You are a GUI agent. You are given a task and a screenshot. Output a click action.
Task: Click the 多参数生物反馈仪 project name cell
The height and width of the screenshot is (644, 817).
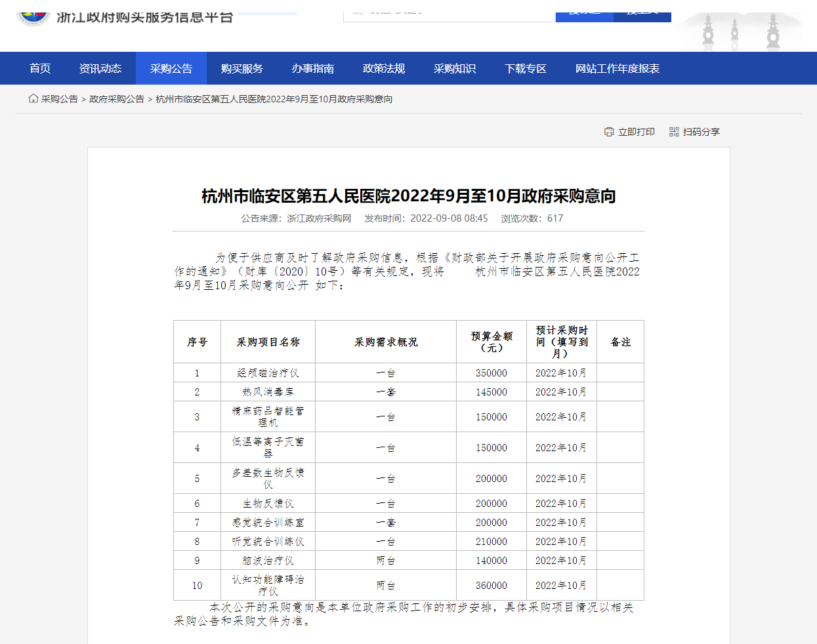[x=268, y=478]
